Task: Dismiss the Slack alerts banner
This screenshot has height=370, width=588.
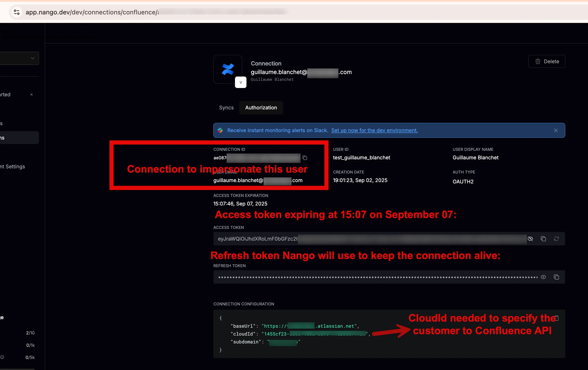Action: pos(556,131)
